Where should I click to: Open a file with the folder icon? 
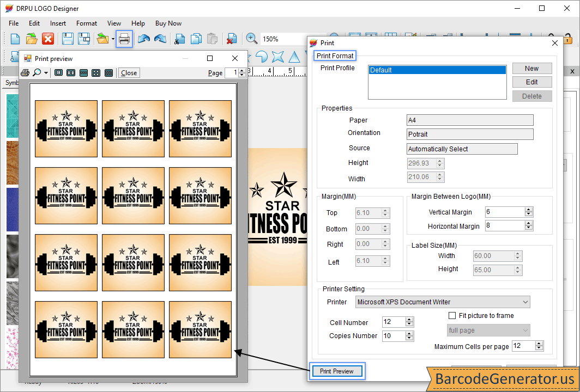[32, 39]
